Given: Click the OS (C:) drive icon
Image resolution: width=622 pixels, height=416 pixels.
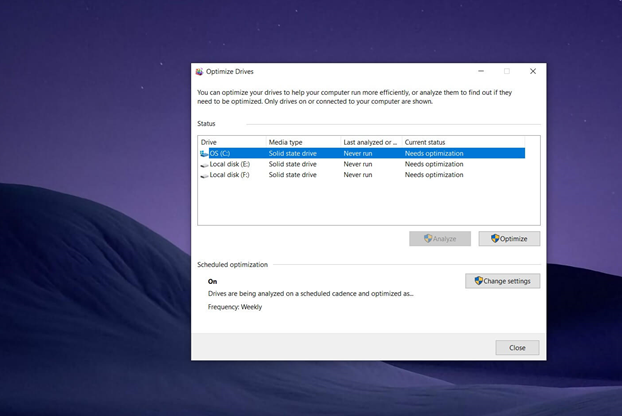Looking at the screenshot, I should 204,153.
